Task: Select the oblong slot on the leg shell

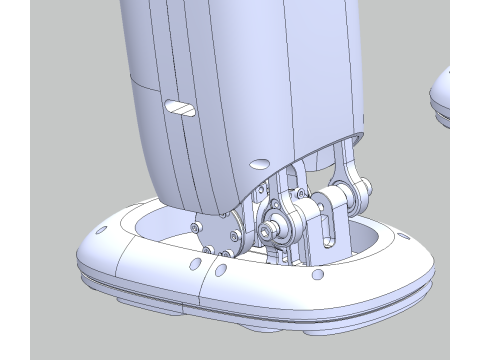Action: click(x=180, y=108)
